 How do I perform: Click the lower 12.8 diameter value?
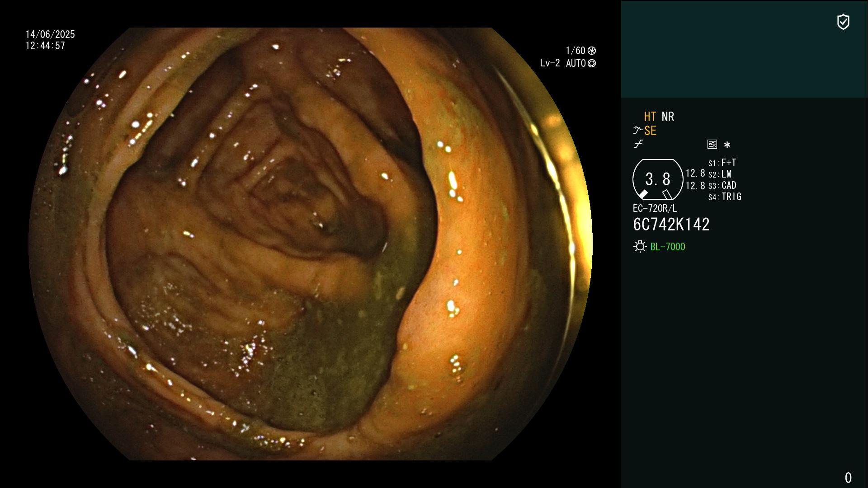tap(695, 186)
